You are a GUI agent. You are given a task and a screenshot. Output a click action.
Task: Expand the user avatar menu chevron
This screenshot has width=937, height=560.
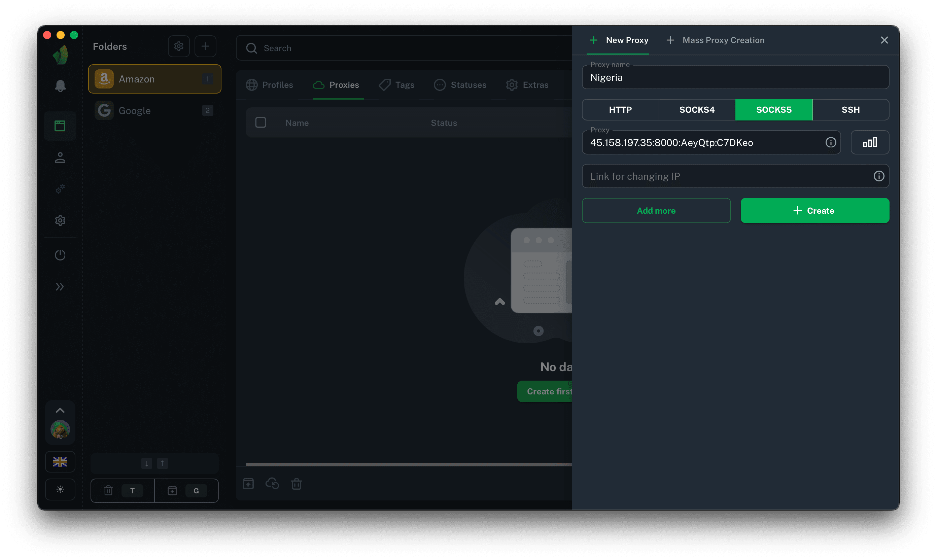pos(60,411)
